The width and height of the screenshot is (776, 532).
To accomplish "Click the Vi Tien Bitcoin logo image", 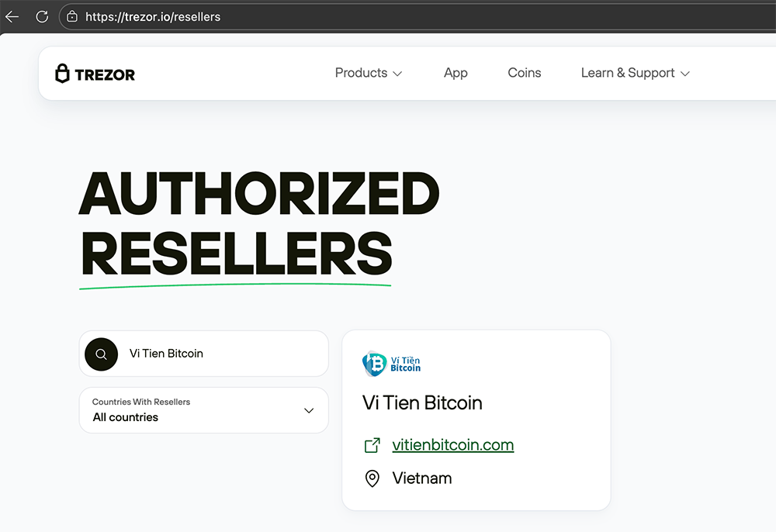I will point(391,364).
